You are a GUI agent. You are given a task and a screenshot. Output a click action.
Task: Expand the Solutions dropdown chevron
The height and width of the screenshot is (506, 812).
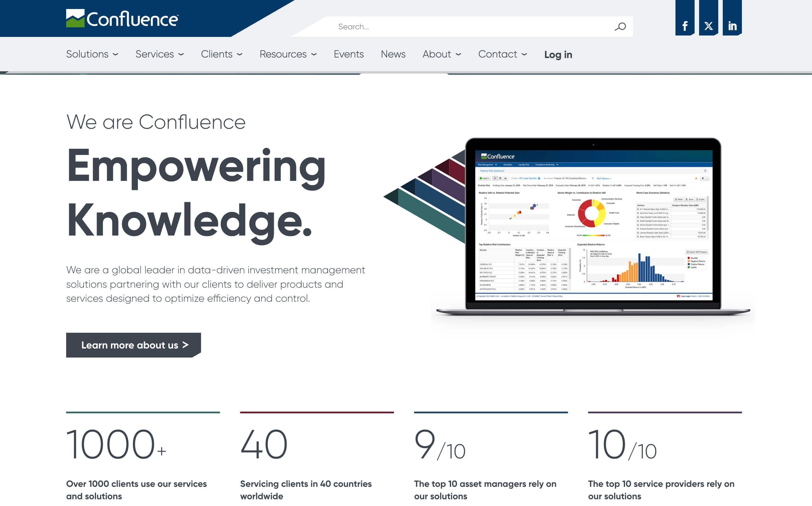[115, 55]
